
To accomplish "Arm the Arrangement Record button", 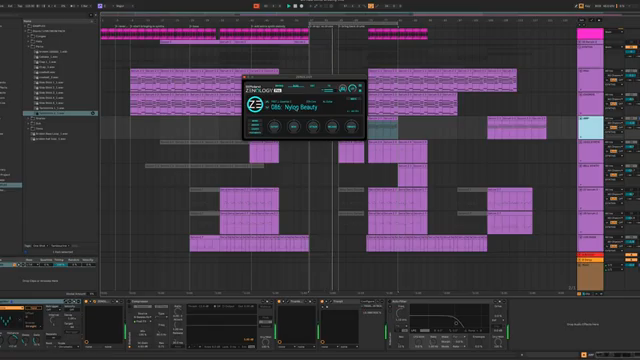I will click(302, 6).
